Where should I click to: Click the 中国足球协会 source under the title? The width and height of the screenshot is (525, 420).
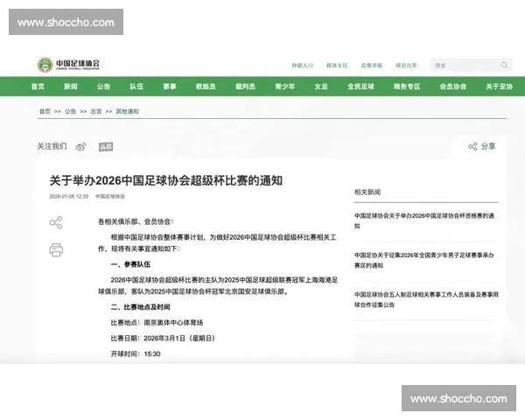[x=110, y=196]
